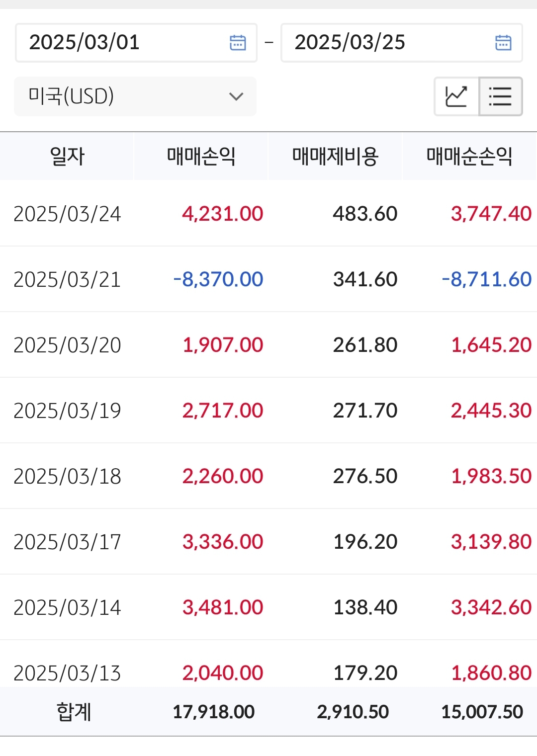Open the 미국(USD) currency dropdown
Screen dimensions: 537x756
pos(135,96)
